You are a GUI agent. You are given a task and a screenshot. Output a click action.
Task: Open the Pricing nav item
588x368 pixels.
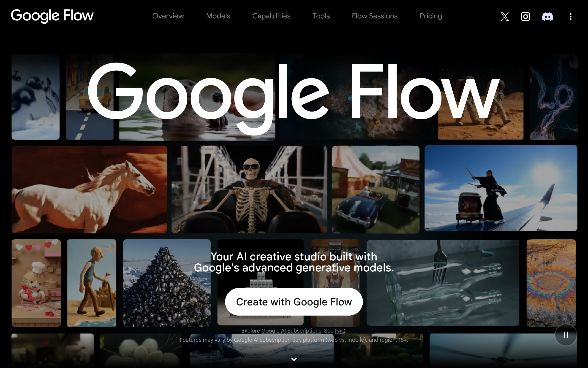[x=431, y=16]
